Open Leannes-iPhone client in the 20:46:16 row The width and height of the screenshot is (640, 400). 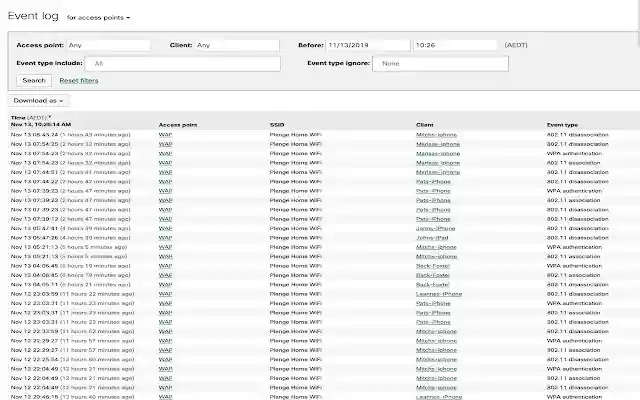tap(439, 397)
